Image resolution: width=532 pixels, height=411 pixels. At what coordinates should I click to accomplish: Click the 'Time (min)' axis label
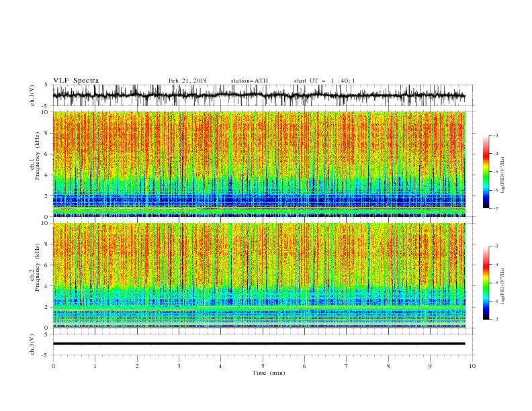coord(269,373)
